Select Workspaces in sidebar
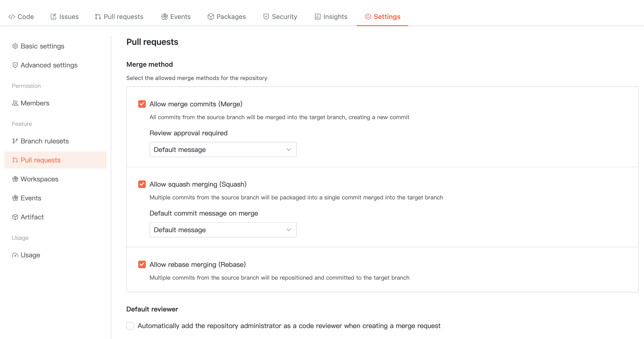This screenshot has height=339, width=644. point(39,179)
